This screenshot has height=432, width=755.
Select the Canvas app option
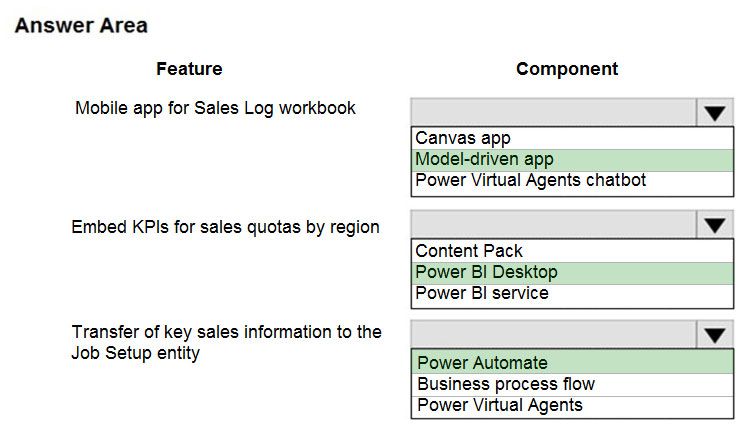pos(572,138)
